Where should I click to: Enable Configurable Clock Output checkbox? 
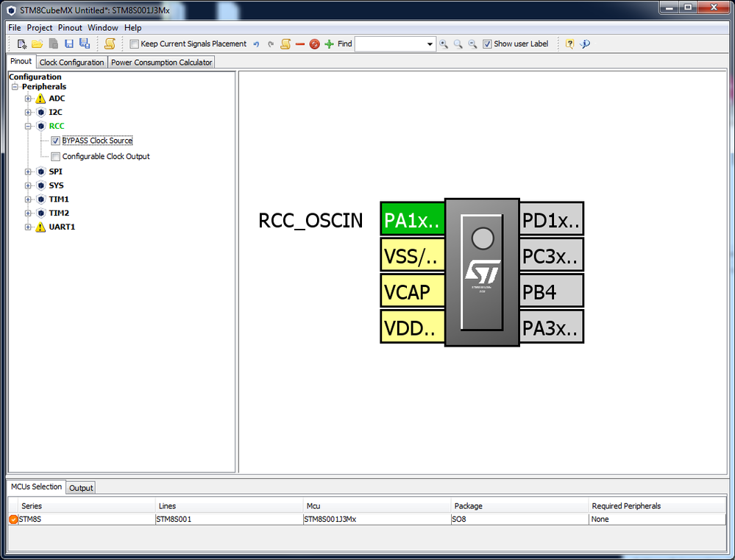[x=55, y=157]
